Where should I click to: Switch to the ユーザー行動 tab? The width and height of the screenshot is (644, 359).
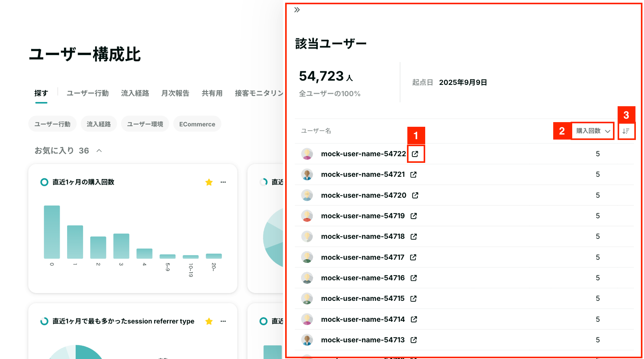click(x=88, y=93)
